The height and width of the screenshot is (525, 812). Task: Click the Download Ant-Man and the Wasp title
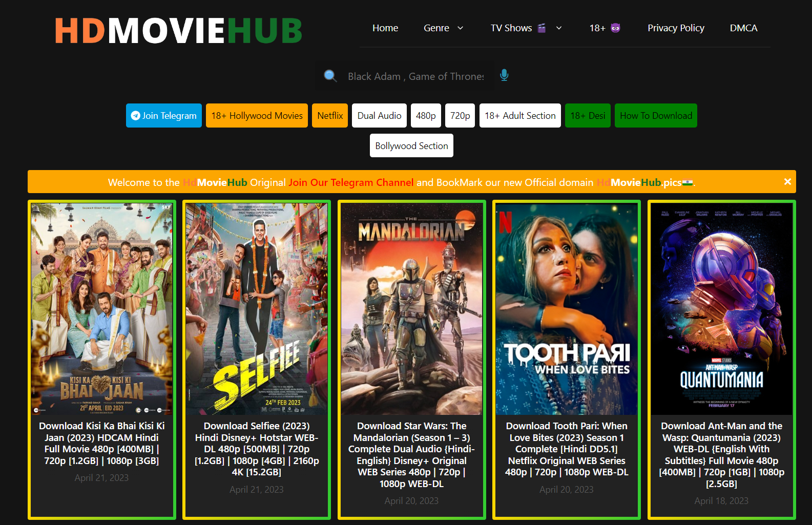[721, 454]
